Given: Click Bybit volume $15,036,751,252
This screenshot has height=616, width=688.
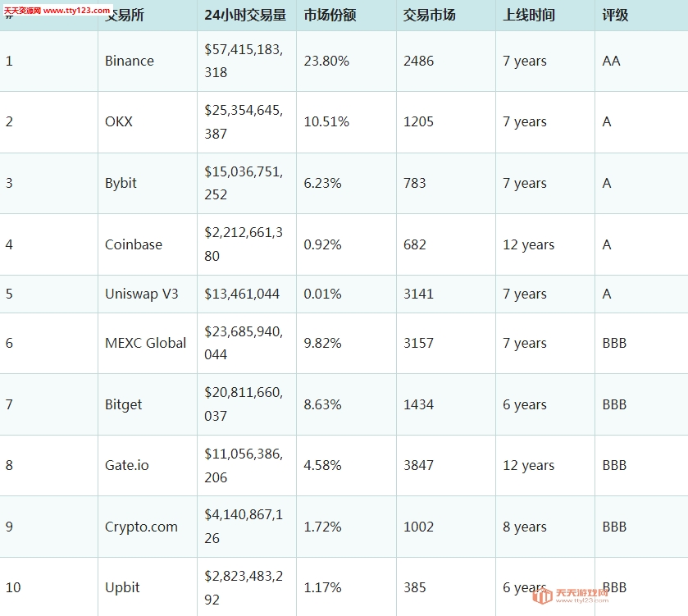Looking at the screenshot, I should (244, 183).
